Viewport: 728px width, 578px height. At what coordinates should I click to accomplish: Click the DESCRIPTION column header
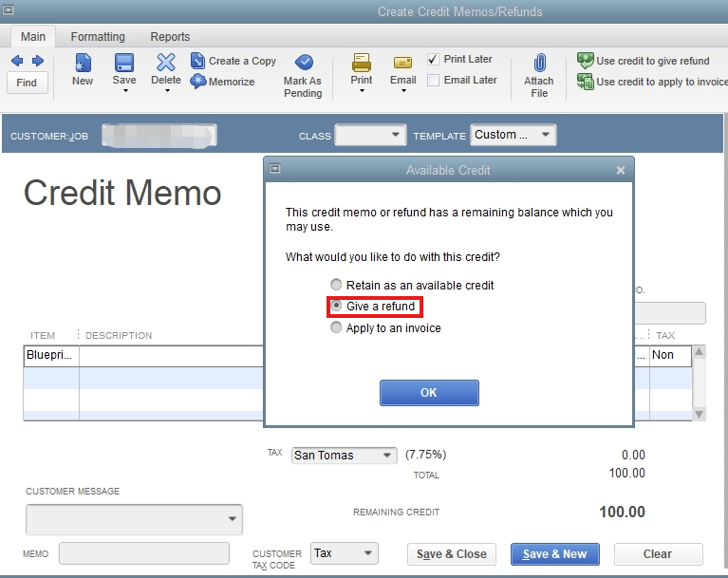click(x=119, y=336)
